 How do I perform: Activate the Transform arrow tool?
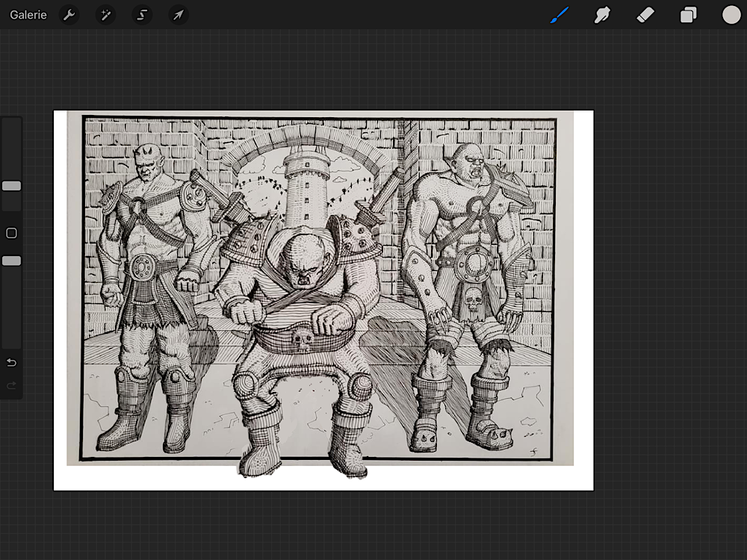click(179, 15)
